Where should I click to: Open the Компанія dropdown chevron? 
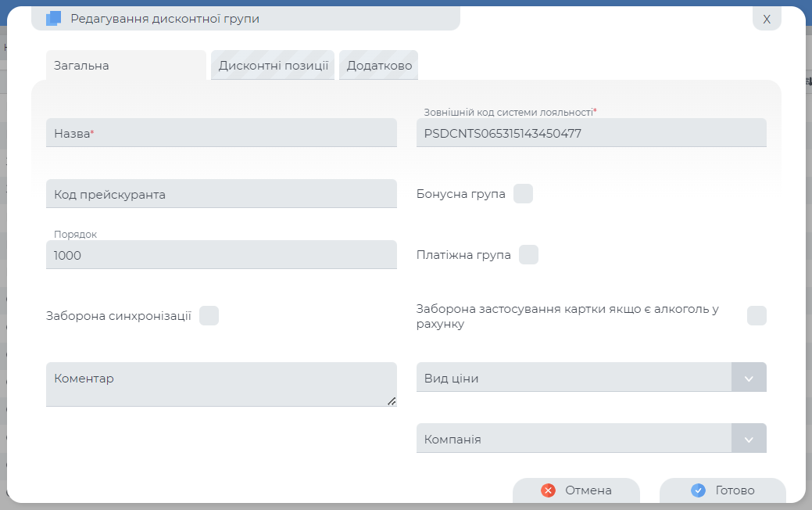749,439
